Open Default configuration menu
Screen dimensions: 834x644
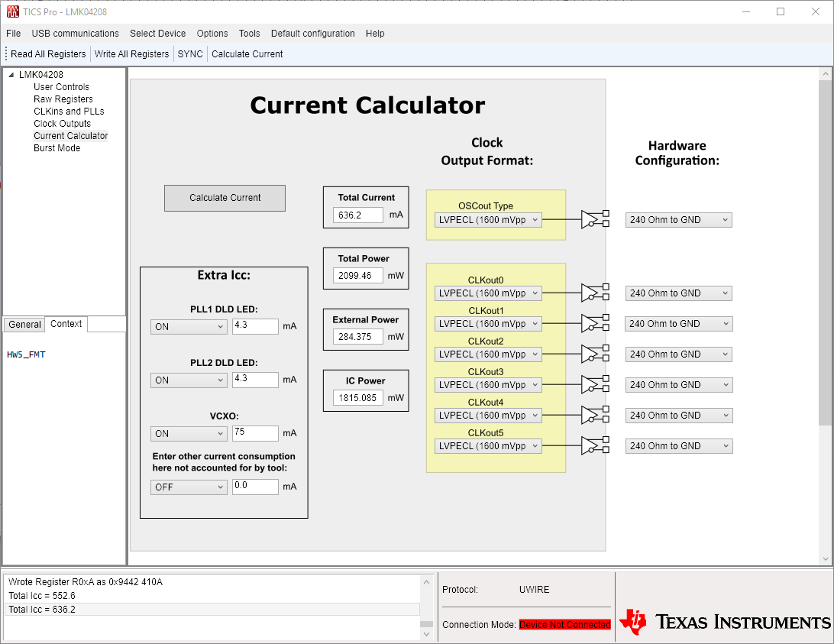tap(313, 33)
